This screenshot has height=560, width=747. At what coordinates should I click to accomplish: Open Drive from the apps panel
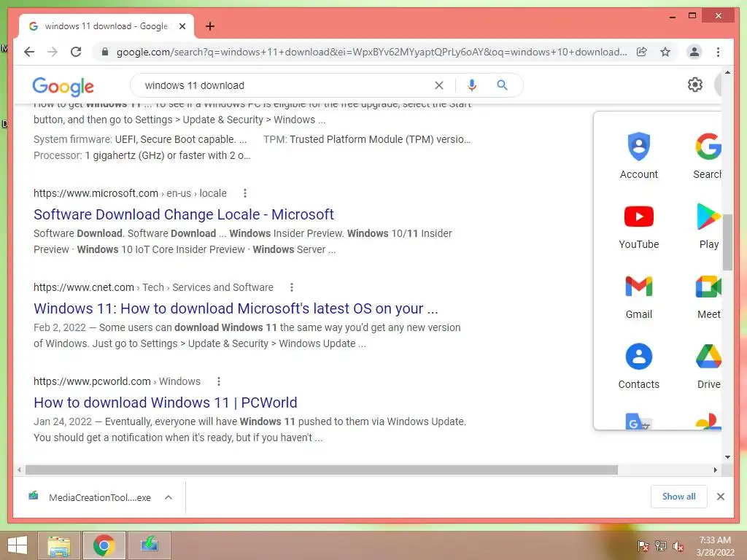pos(708,367)
